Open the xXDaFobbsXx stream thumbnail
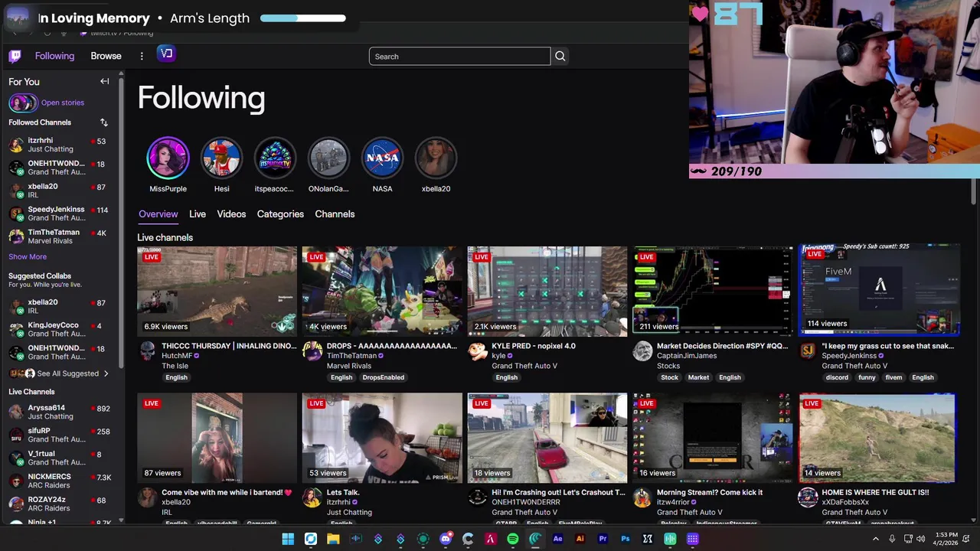 point(878,438)
